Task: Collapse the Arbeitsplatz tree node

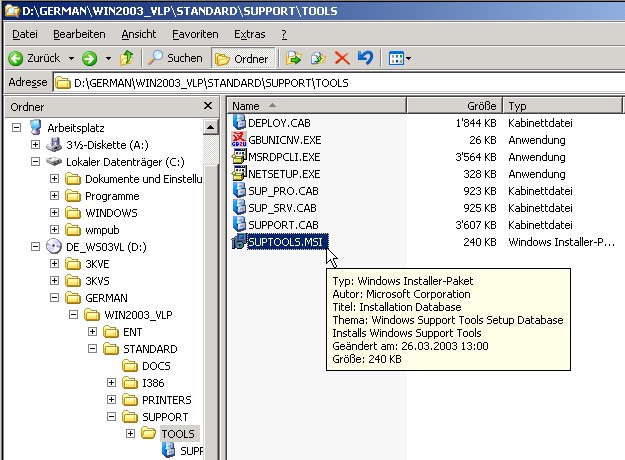Action: (16, 128)
